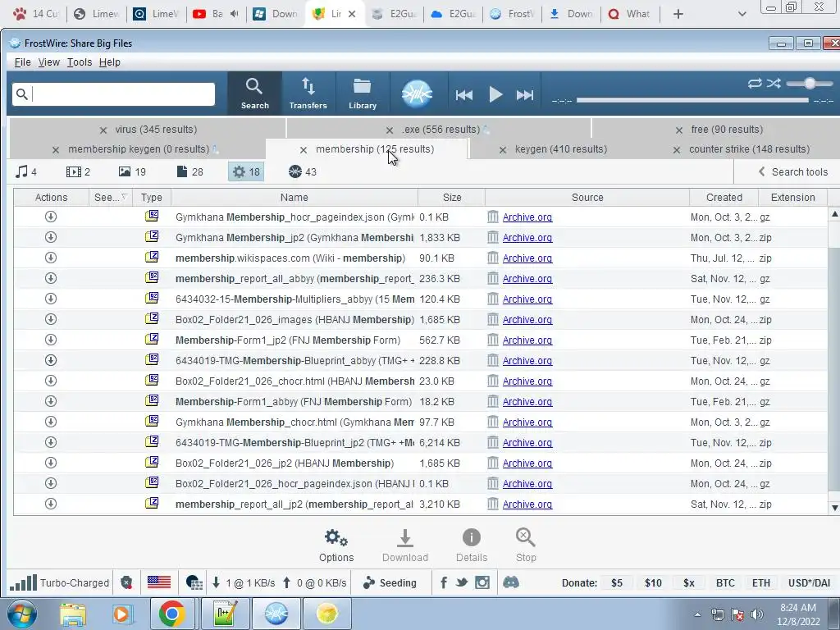Filter results by audio files (4)
This screenshot has height=630, width=840.
(26, 171)
